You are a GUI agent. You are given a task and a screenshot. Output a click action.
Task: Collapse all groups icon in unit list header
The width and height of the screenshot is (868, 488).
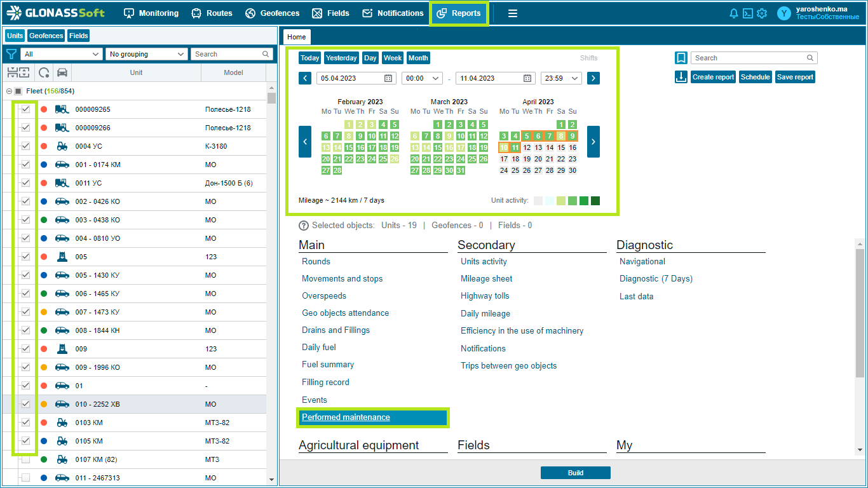tap(11, 72)
